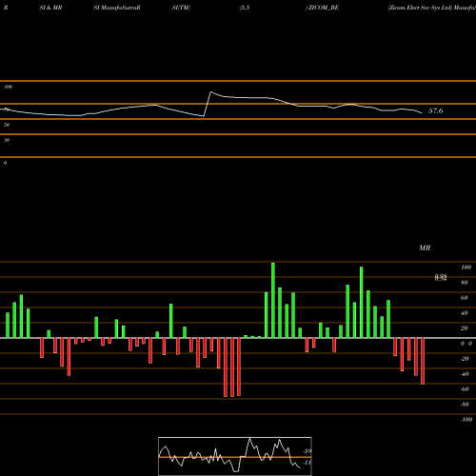Click the -20 label on MR axis

pyautogui.click(x=465, y=359)
